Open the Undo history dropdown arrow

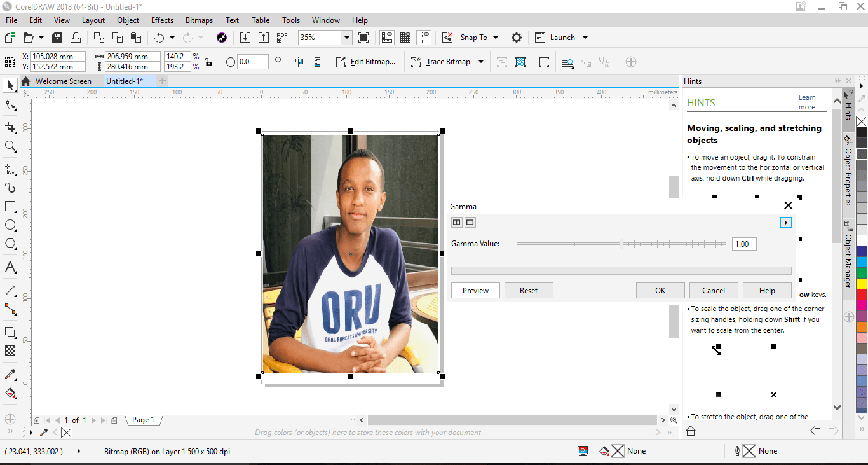click(x=172, y=38)
